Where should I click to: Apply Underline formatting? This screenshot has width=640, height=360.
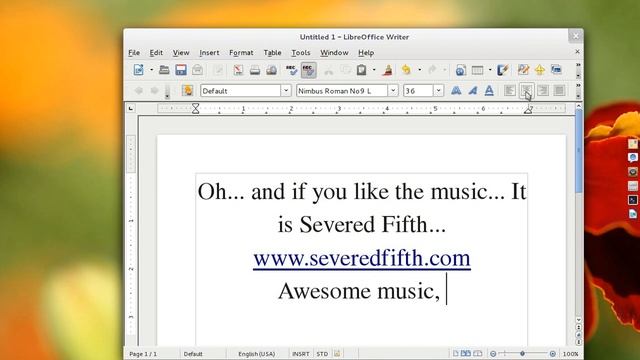(x=489, y=91)
